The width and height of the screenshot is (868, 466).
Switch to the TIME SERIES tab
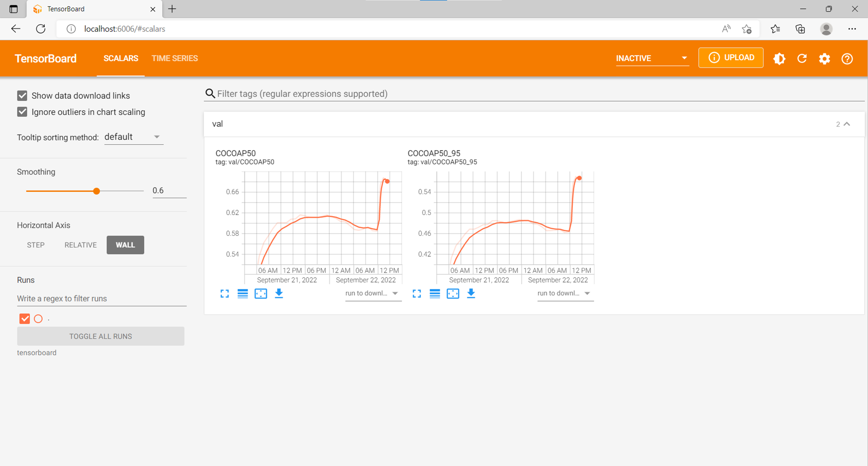(x=174, y=58)
